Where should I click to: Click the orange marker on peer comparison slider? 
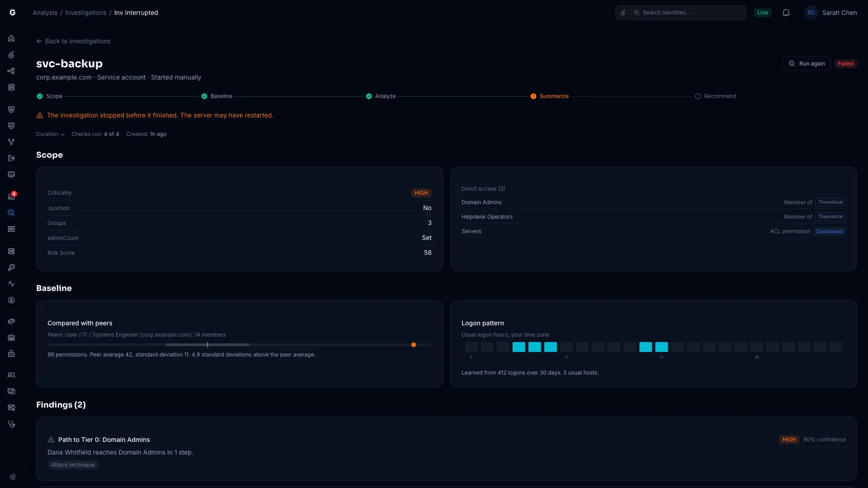(413, 345)
